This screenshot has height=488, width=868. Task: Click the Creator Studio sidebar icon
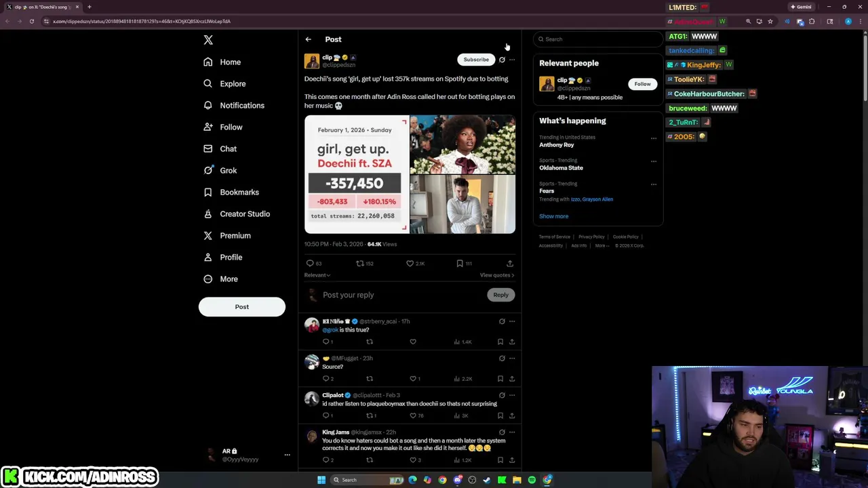click(208, 213)
